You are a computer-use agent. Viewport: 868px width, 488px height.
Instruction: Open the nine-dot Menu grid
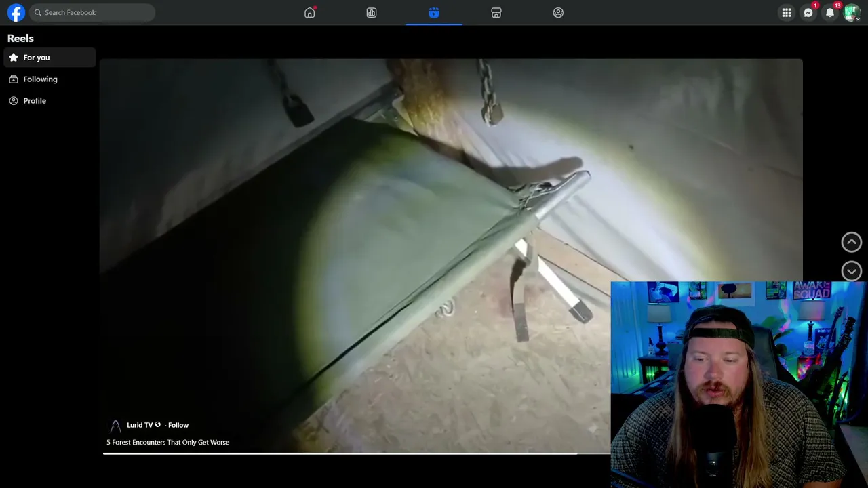pos(787,12)
